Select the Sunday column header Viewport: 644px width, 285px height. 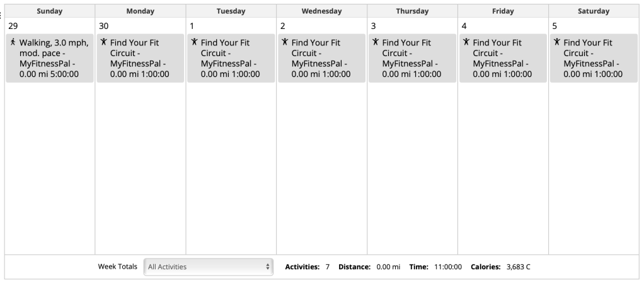point(50,11)
